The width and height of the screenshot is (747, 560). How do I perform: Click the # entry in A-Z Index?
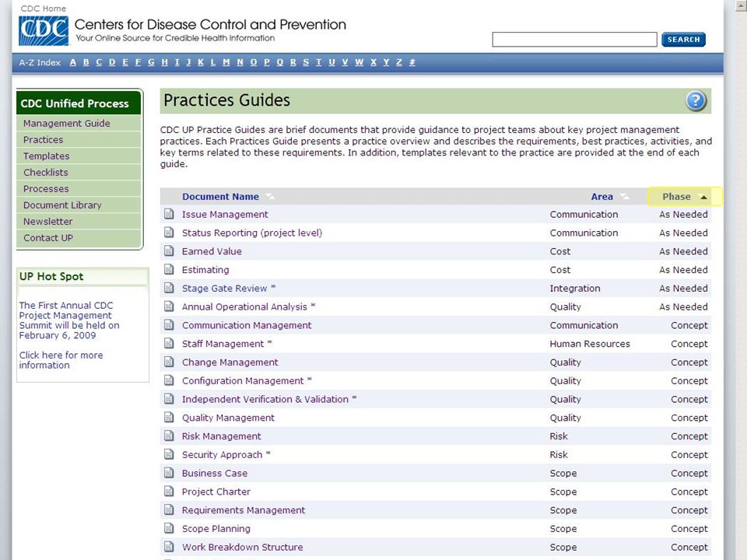click(x=412, y=62)
